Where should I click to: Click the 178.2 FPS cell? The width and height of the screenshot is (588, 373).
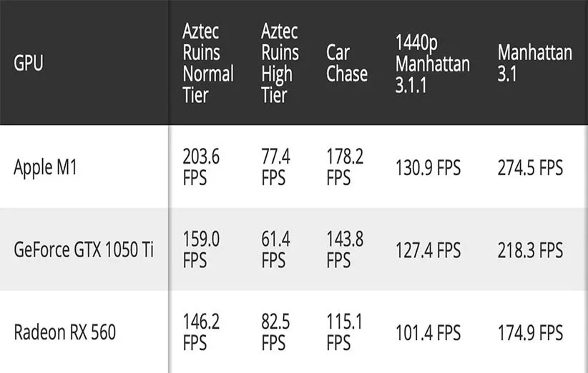pyautogui.click(x=345, y=167)
